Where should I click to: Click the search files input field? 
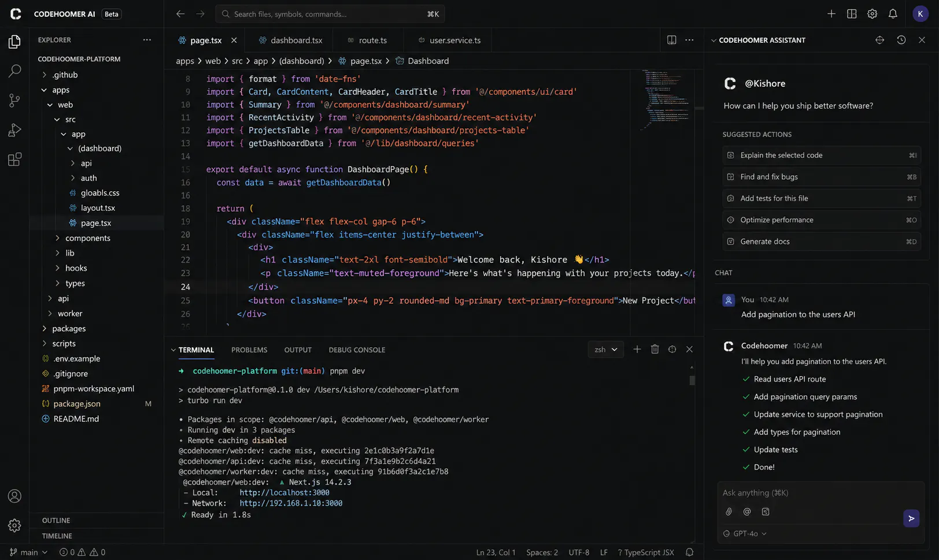coord(330,14)
